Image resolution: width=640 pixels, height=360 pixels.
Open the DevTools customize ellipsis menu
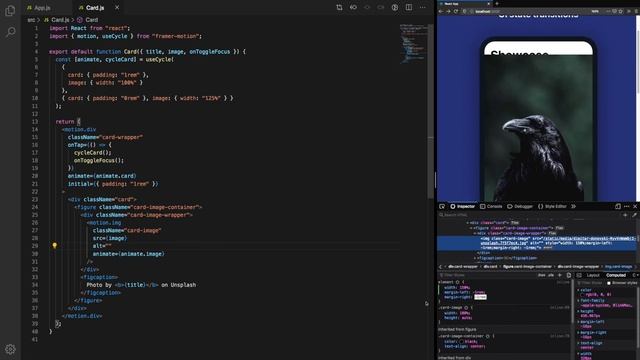pos(627,207)
